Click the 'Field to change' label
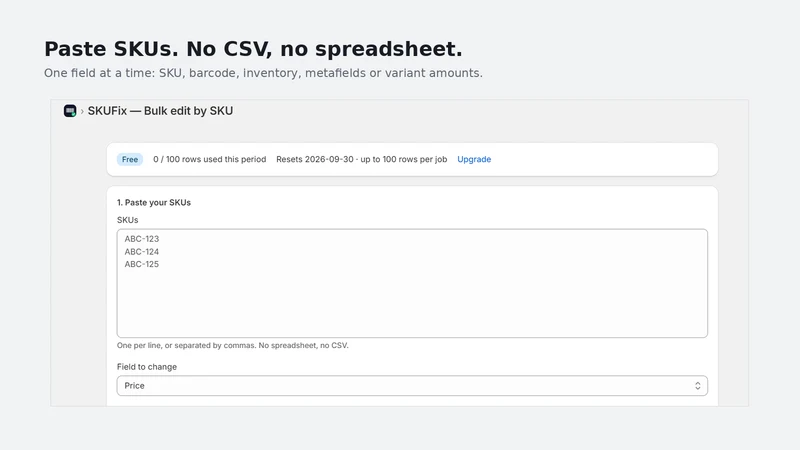Image resolution: width=800 pixels, height=450 pixels. point(147,367)
